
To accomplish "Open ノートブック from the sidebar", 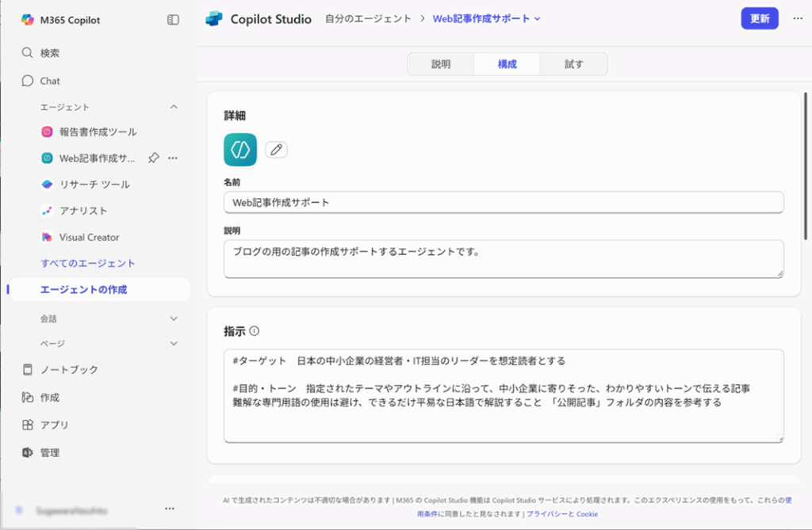I will click(59, 369).
